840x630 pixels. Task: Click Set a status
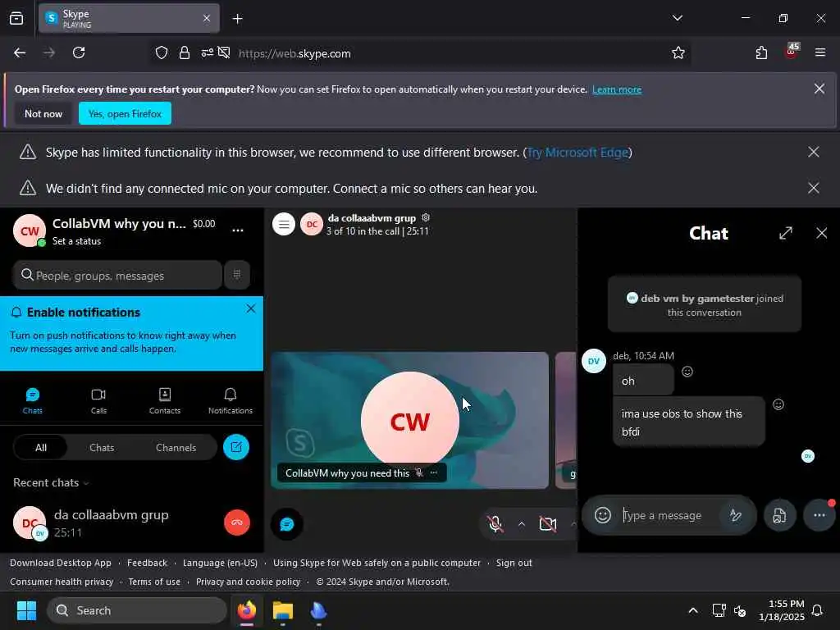[x=76, y=241]
